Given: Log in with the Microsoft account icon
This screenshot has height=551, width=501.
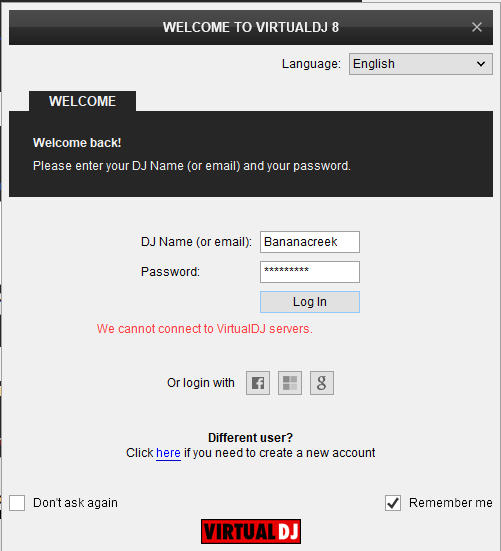Looking at the screenshot, I should click(289, 383).
